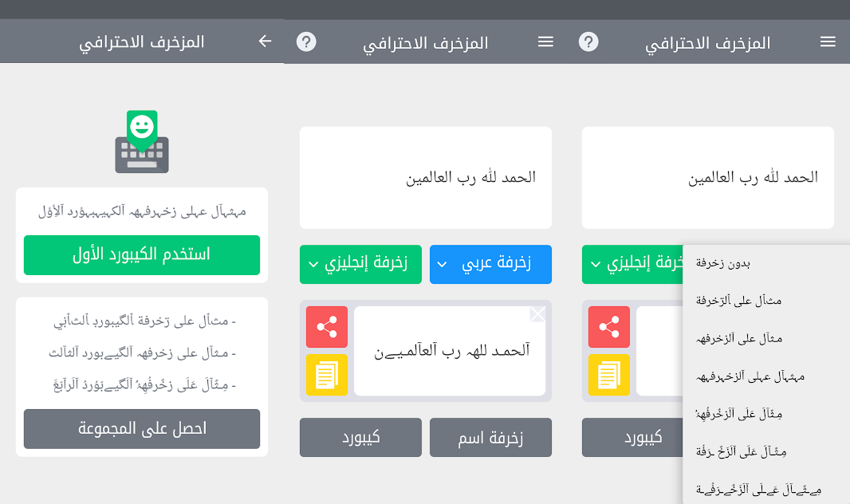Open help question mark icon in right screen
The width and height of the screenshot is (850, 504).
pos(588,41)
